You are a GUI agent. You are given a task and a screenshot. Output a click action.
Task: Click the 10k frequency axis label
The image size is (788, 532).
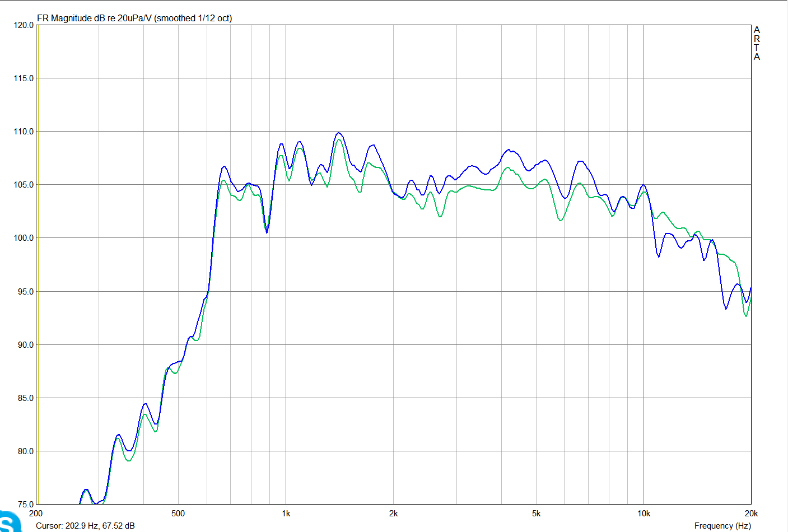pyautogui.click(x=644, y=513)
